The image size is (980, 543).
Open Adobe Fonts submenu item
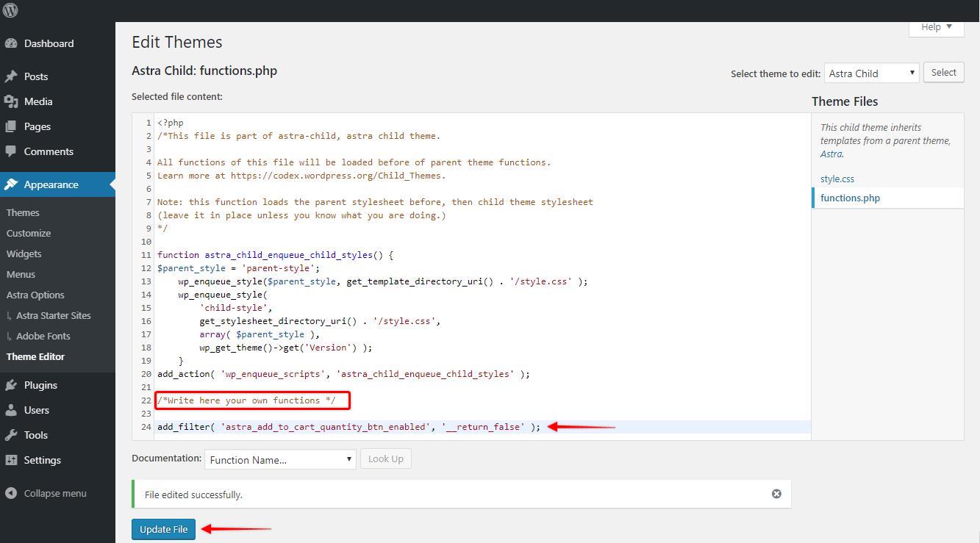coord(43,336)
